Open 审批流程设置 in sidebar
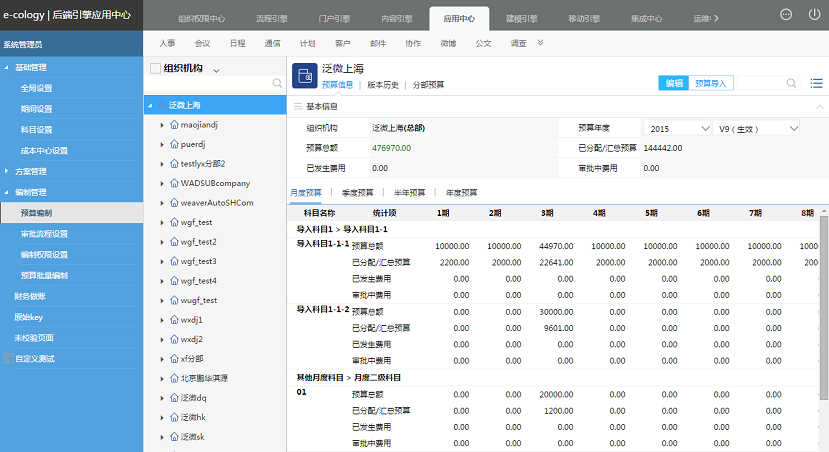Viewport: 829px width, 452px height. pyautogui.click(x=44, y=234)
